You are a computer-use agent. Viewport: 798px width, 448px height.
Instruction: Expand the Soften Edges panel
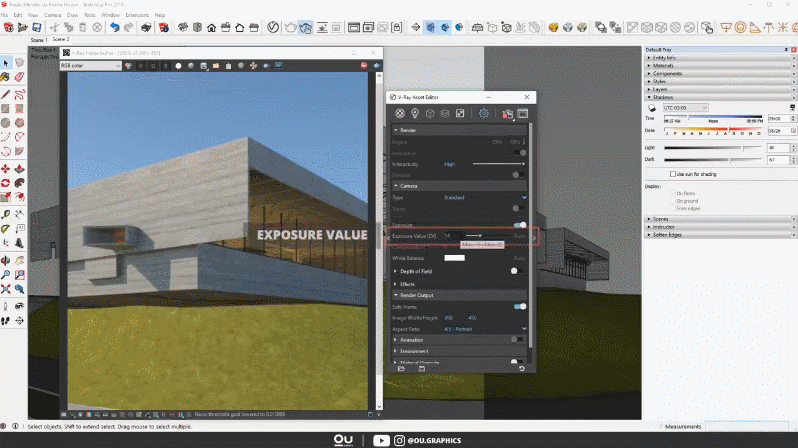tap(669, 235)
